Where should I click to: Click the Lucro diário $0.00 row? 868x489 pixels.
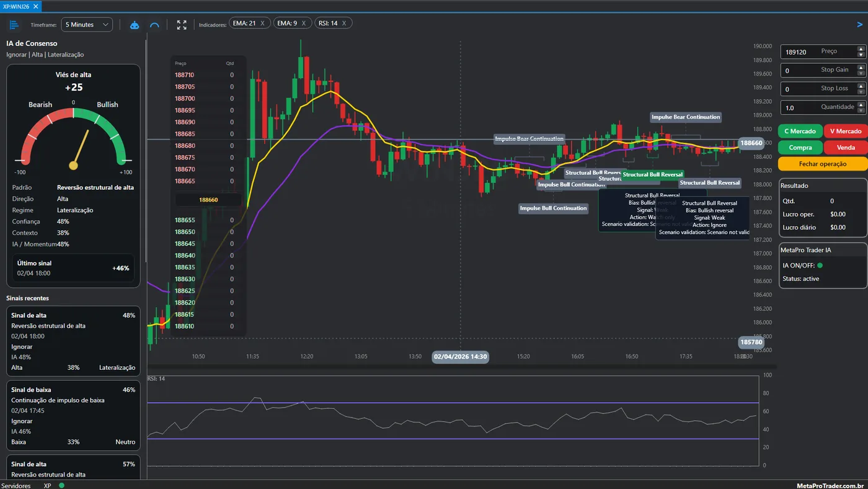[x=814, y=227]
